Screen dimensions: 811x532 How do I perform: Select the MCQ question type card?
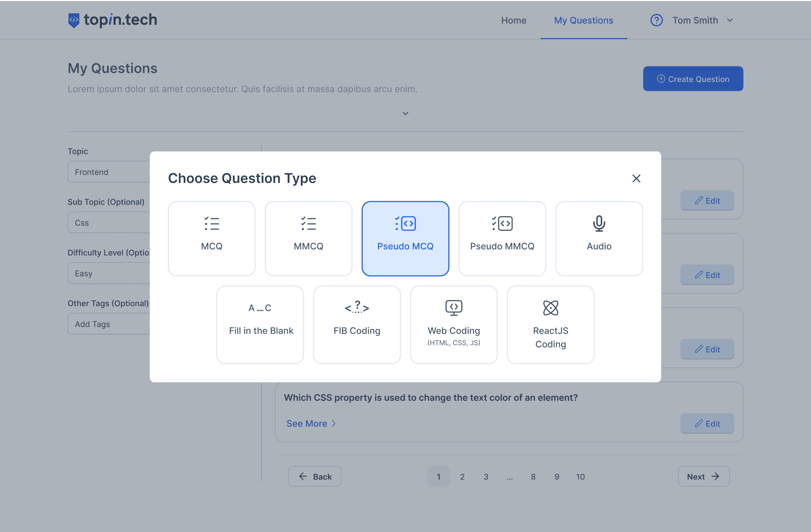pyautogui.click(x=211, y=238)
